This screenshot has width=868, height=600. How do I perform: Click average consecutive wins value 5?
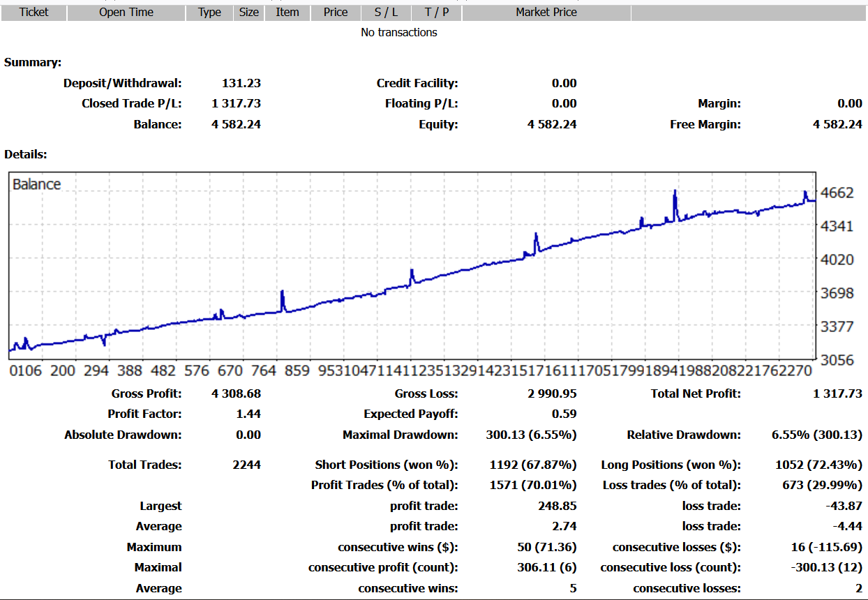[574, 589]
